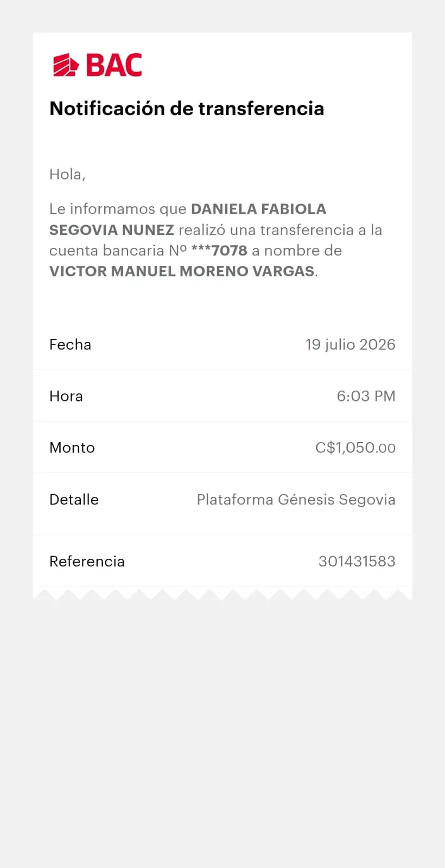Click the Fecha row label

(70, 344)
